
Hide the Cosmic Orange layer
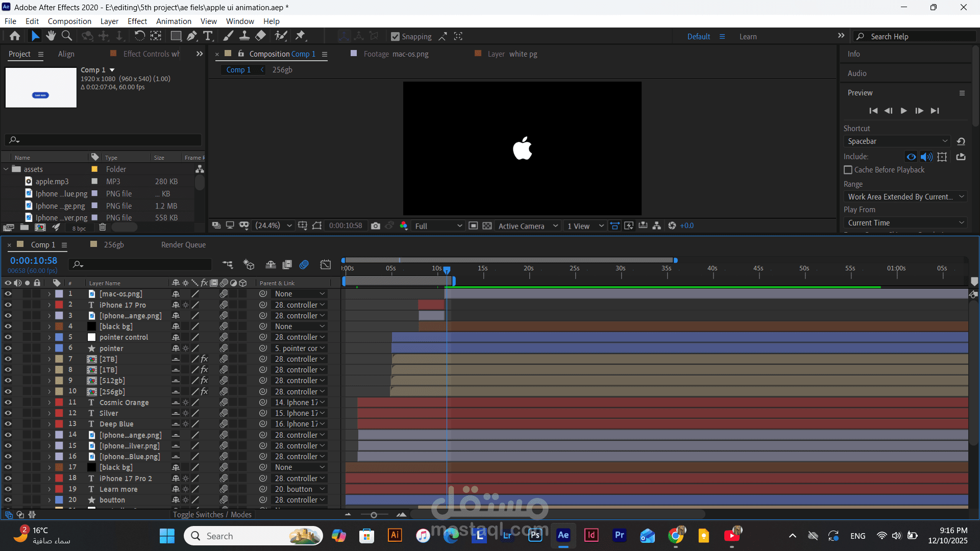[8, 403]
